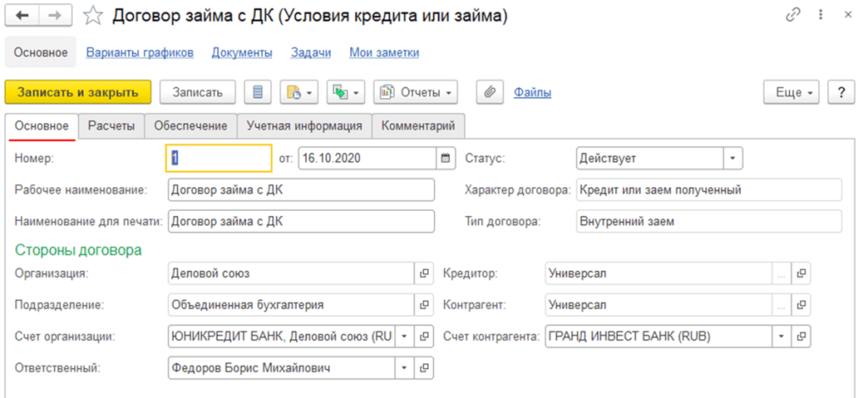This screenshot has width=868, height=398.
Task: Expand the Статус dropdown
Action: (x=732, y=158)
